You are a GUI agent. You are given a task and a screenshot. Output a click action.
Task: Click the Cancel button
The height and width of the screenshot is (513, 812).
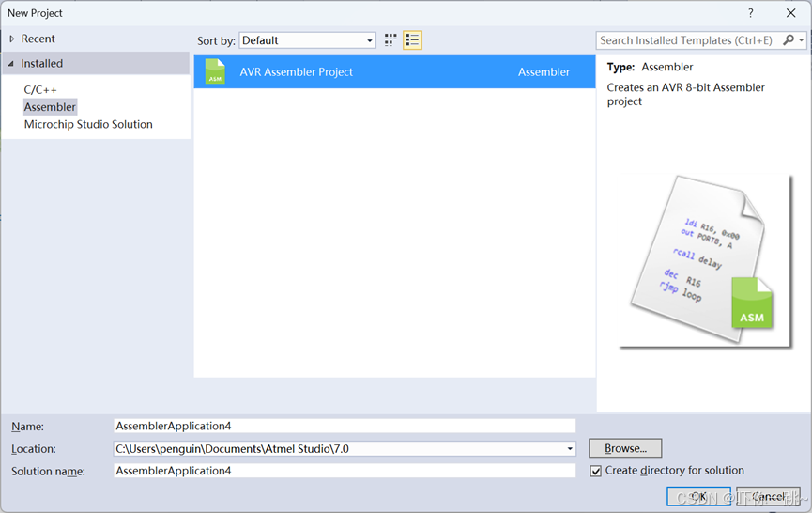click(x=769, y=496)
